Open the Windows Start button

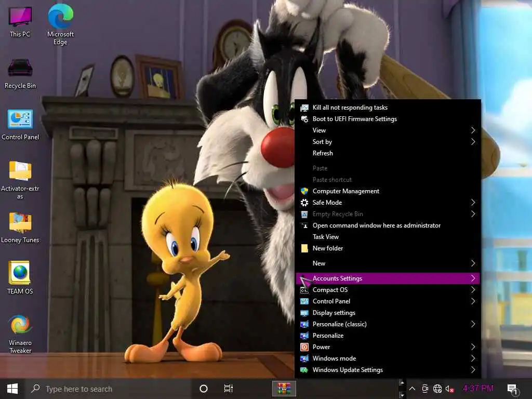(x=12, y=389)
